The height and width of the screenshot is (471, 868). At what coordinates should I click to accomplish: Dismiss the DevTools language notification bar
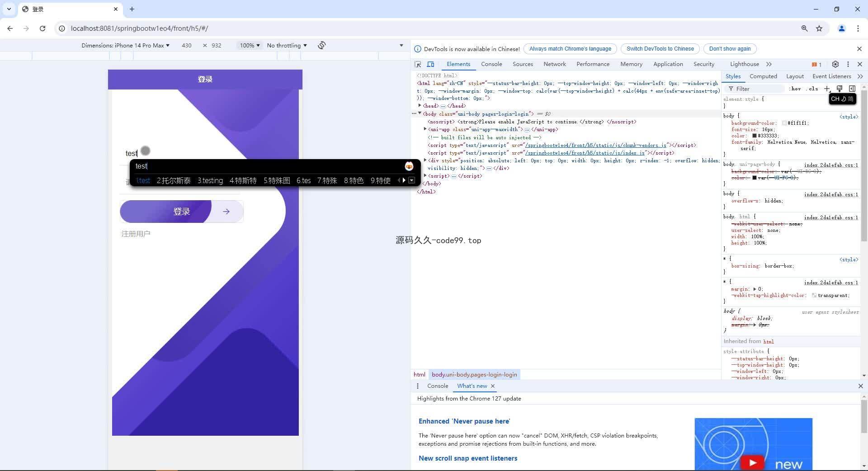click(859, 49)
